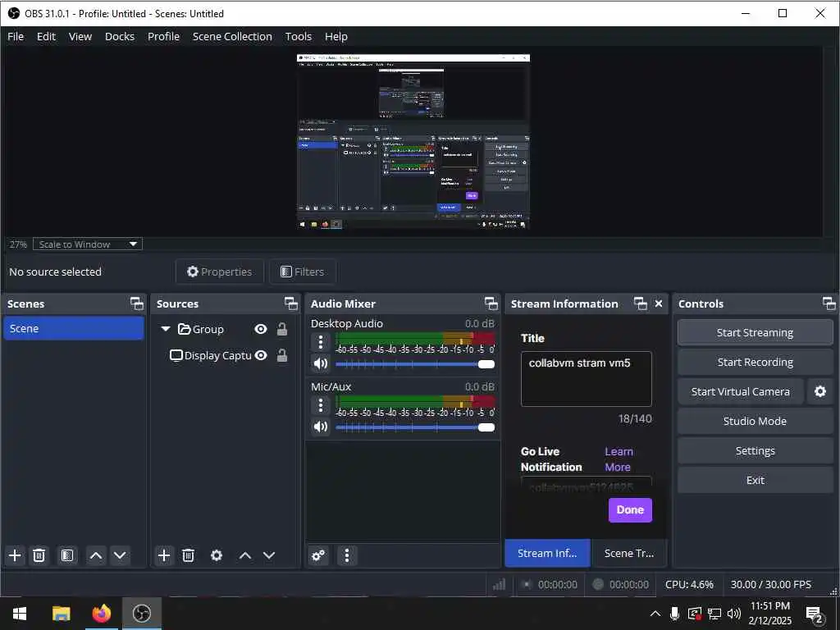Screen dimensions: 840x630
Task: Open the notification center icon
Action: [815, 614]
